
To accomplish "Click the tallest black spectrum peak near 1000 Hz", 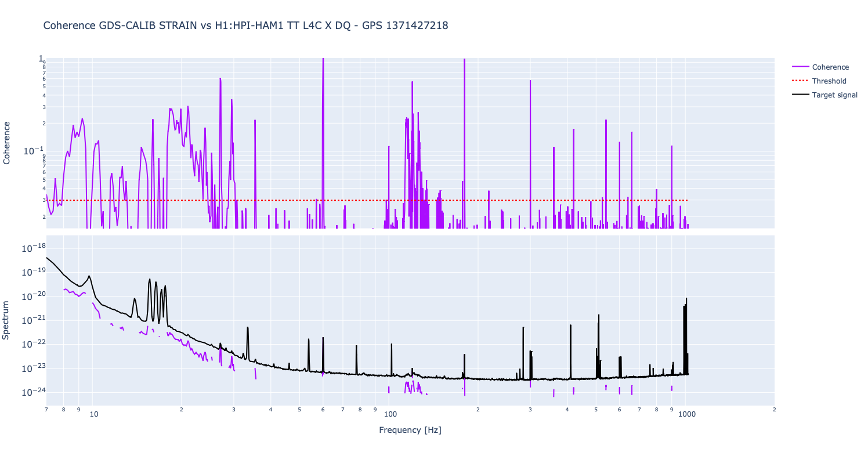I will pos(686,299).
